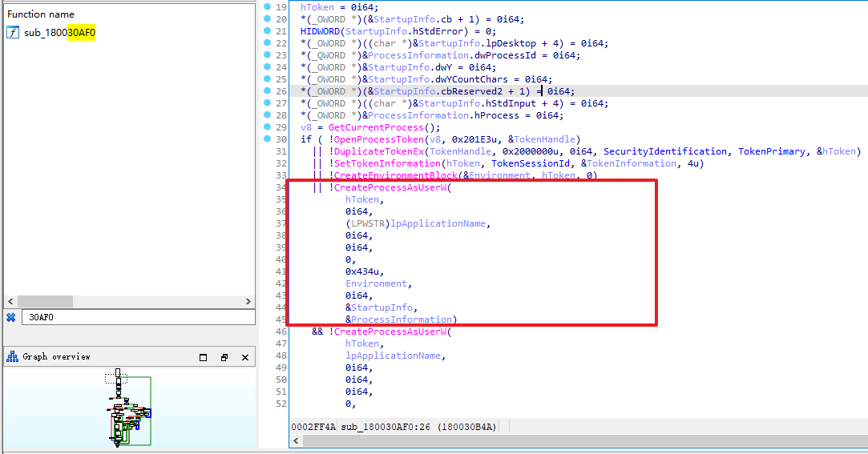Focus the filter field containing 30AF0
Screen dimensions: 868x454
pyautogui.click(x=139, y=317)
